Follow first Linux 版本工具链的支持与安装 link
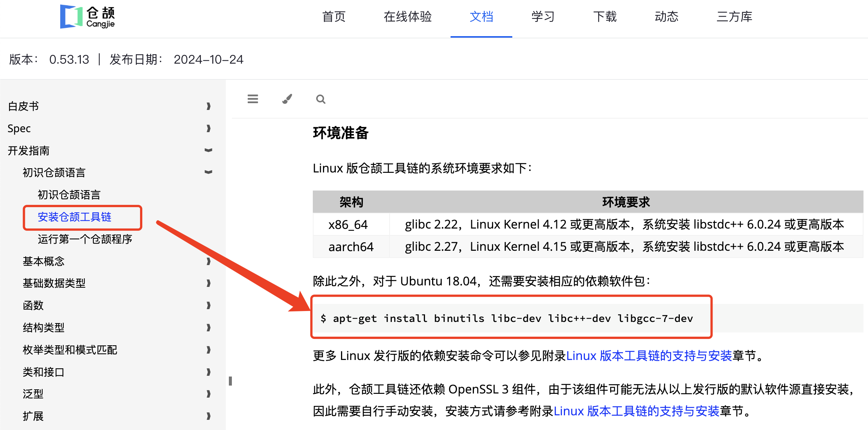868x430 pixels. (x=649, y=355)
